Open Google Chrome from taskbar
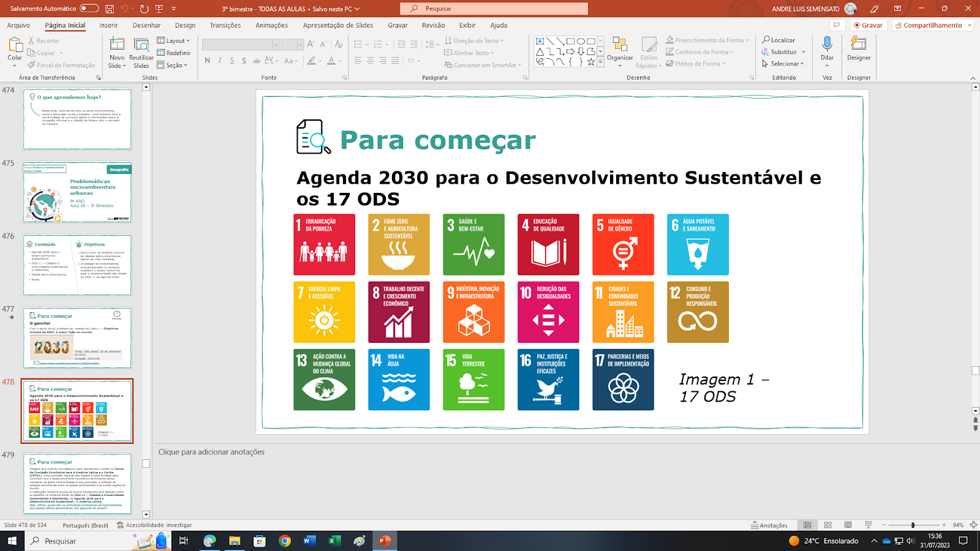The height and width of the screenshot is (551, 980). pos(284,541)
